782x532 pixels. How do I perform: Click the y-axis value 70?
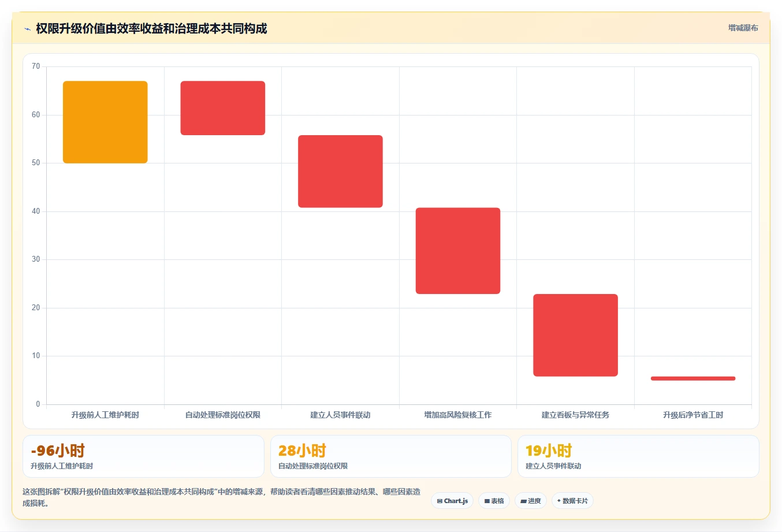tap(36, 66)
